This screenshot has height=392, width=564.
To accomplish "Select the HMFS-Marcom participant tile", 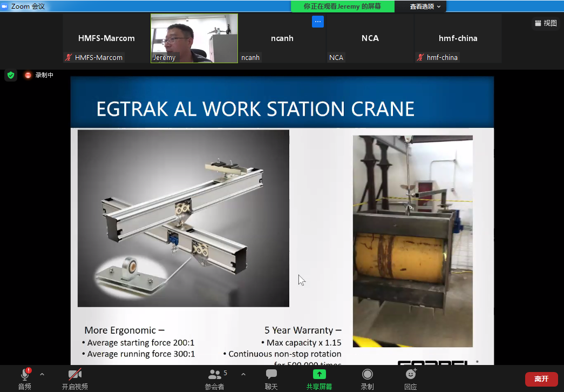I will click(x=106, y=38).
